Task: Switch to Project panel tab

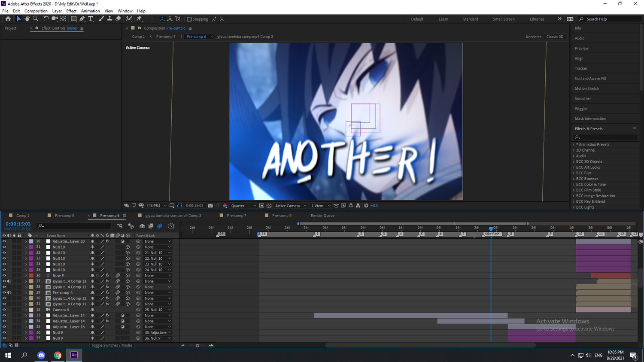Action: [10, 28]
